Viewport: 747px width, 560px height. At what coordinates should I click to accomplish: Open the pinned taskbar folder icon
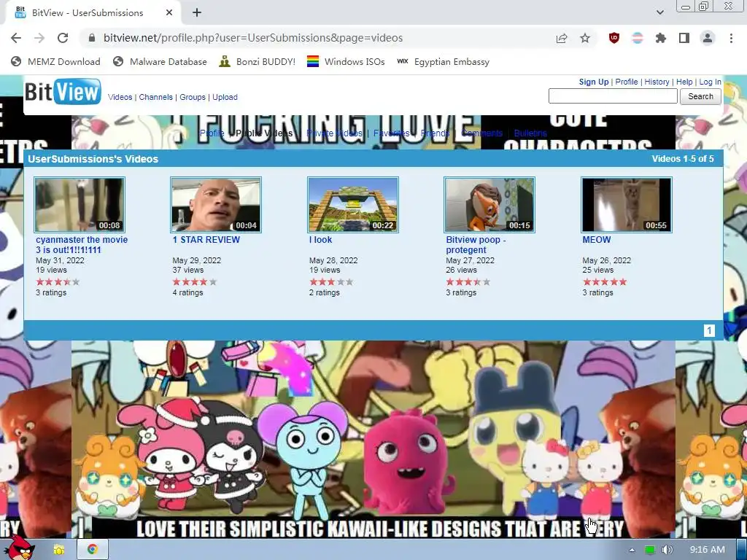click(x=59, y=550)
